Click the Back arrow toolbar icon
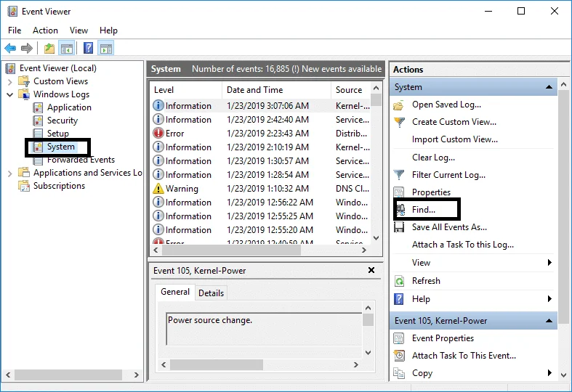572x392 pixels. pos(10,48)
